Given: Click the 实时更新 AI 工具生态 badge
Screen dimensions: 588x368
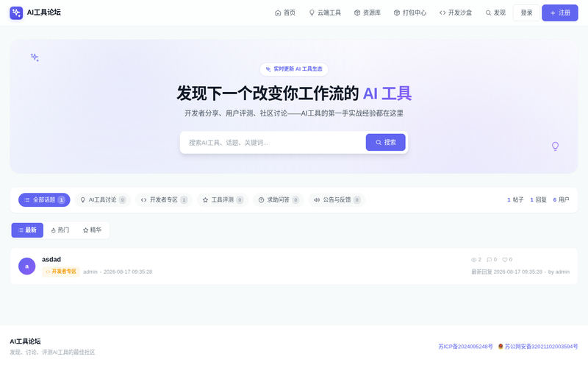Looking at the screenshot, I should click(x=294, y=69).
